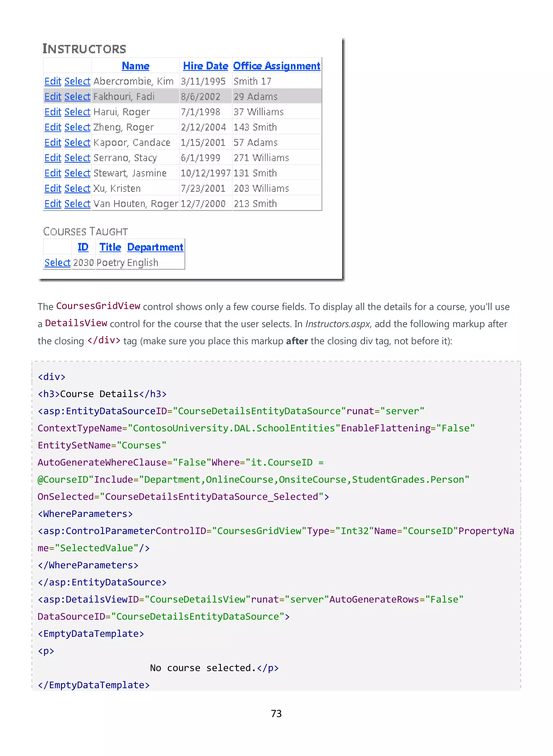Screen dimensions: 553x756
Task: Click the Department column header link
Action: [x=155, y=247]
